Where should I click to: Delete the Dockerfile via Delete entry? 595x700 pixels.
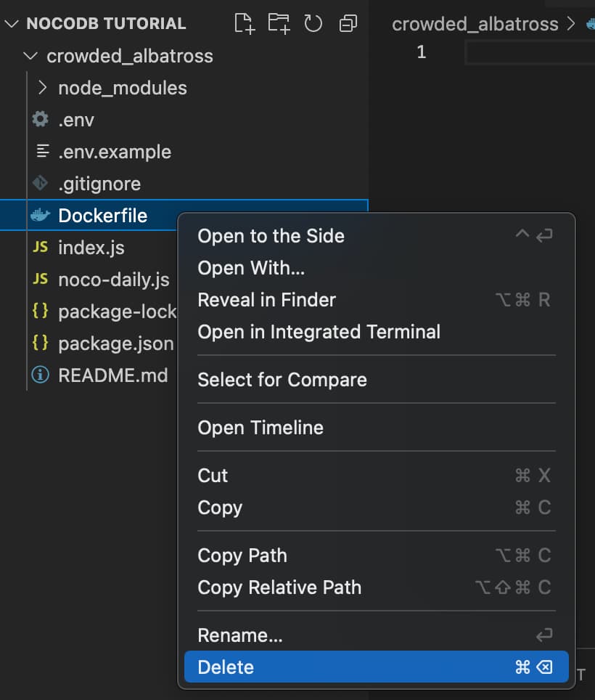tap(377, 667)
